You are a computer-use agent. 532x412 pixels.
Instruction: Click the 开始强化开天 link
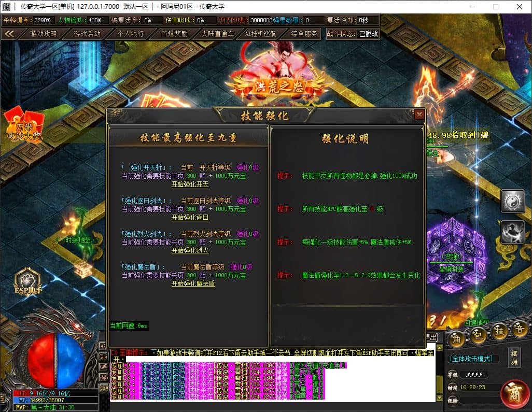190,184
